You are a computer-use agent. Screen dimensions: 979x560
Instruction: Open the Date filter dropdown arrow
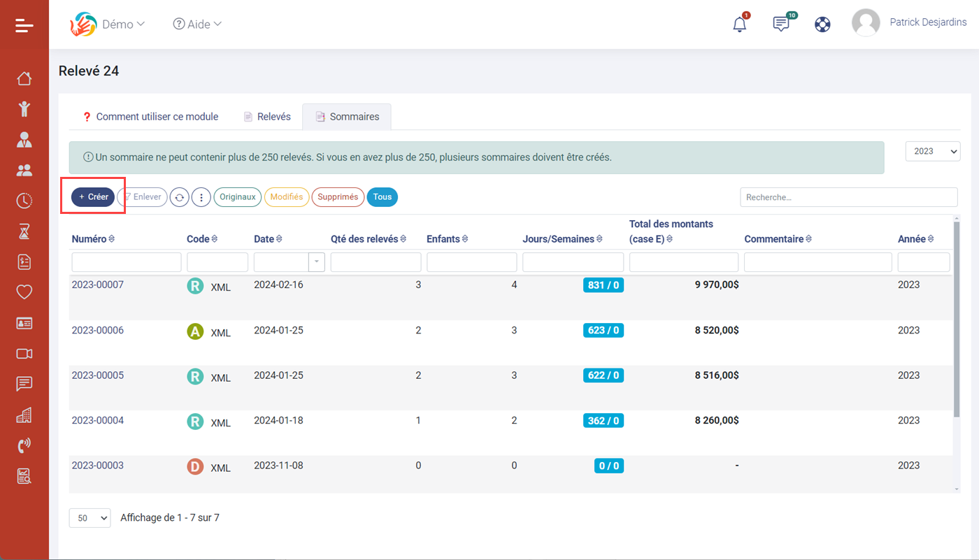pos(317,262)
